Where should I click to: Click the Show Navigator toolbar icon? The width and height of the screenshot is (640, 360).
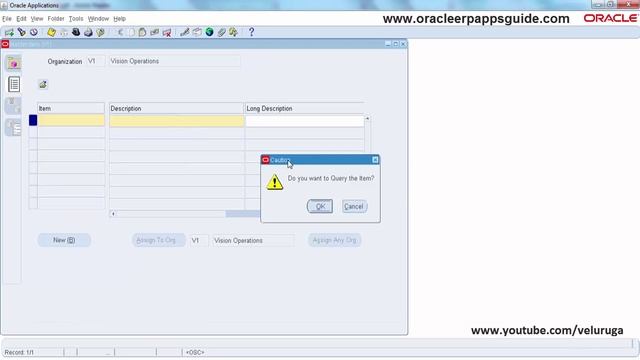(x=34, y=32)
